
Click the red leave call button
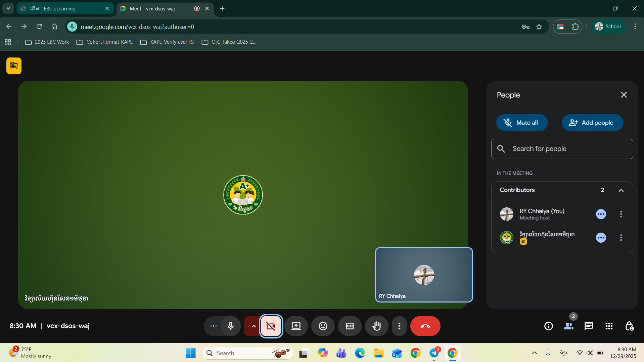click(425, 326)
